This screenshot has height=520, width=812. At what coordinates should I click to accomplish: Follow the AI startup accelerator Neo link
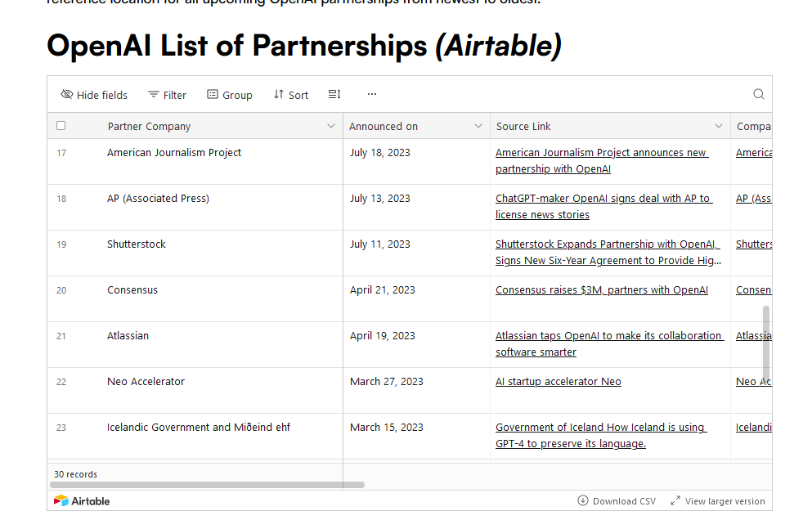[558, 381]
